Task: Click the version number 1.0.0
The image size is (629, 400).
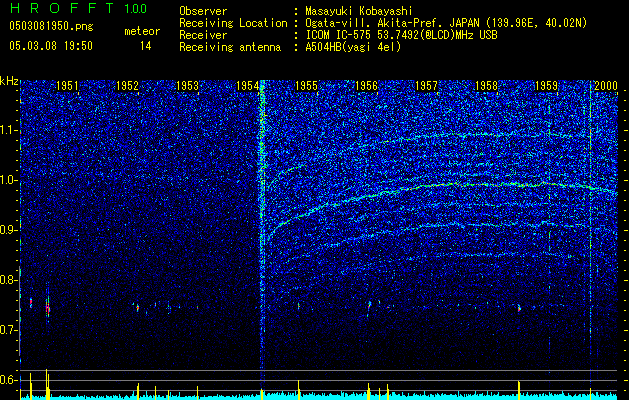Action: click(136, 9)
